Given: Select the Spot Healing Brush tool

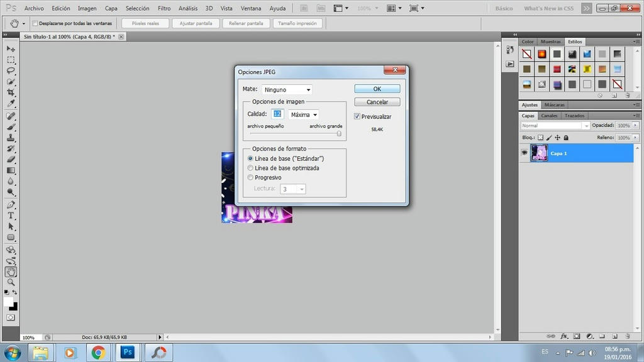Looking at the screenshot, I should coord(11,116).
